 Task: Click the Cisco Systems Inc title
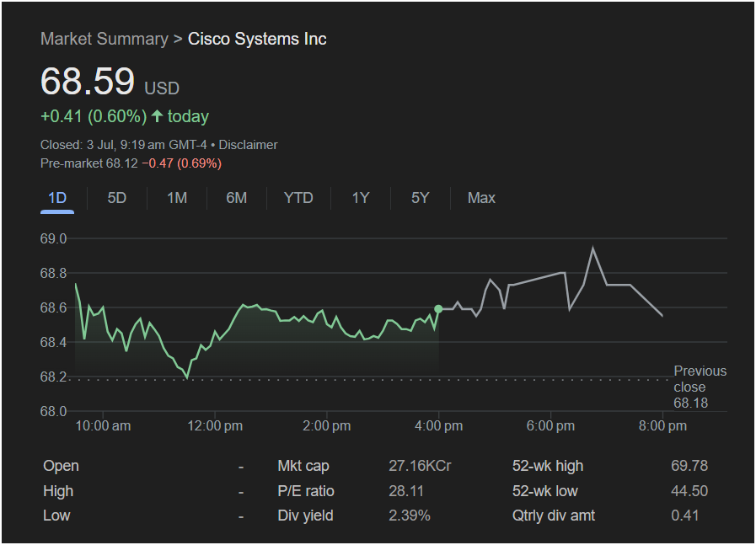coord(257,39)
